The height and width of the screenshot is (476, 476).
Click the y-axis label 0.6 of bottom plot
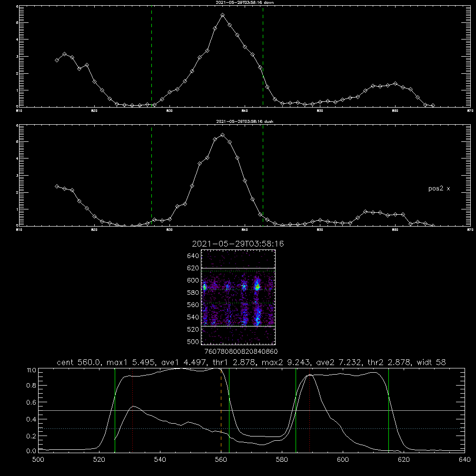click(x=31, y=402)
